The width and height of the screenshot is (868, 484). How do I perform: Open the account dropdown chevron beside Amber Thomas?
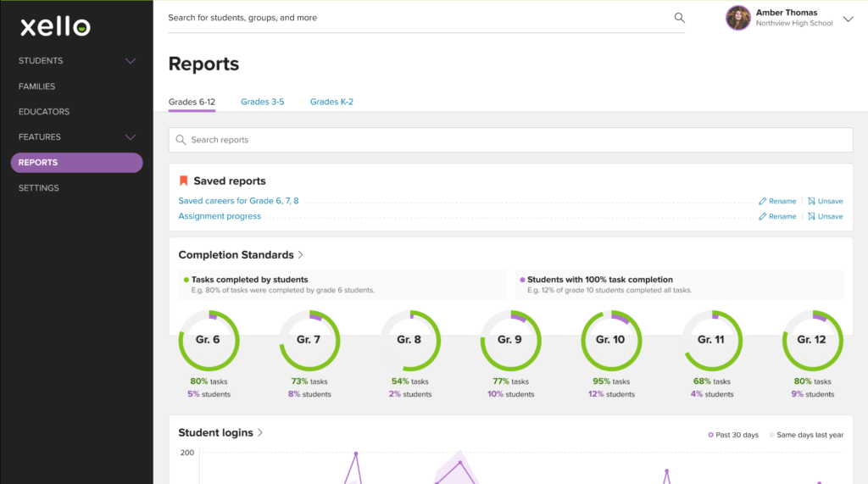(848, 19)
